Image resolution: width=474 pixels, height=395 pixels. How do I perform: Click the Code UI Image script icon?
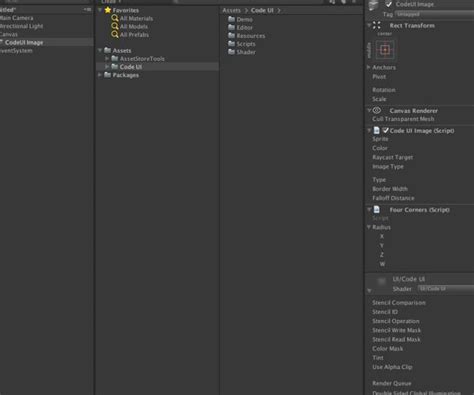[376, 130]
